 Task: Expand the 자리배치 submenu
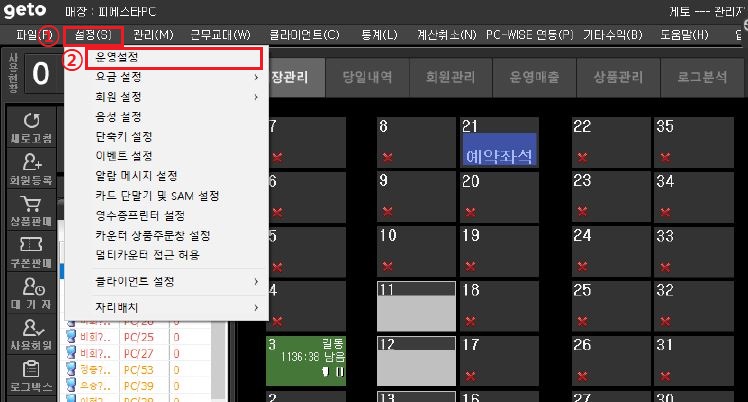tap(256, 306)
